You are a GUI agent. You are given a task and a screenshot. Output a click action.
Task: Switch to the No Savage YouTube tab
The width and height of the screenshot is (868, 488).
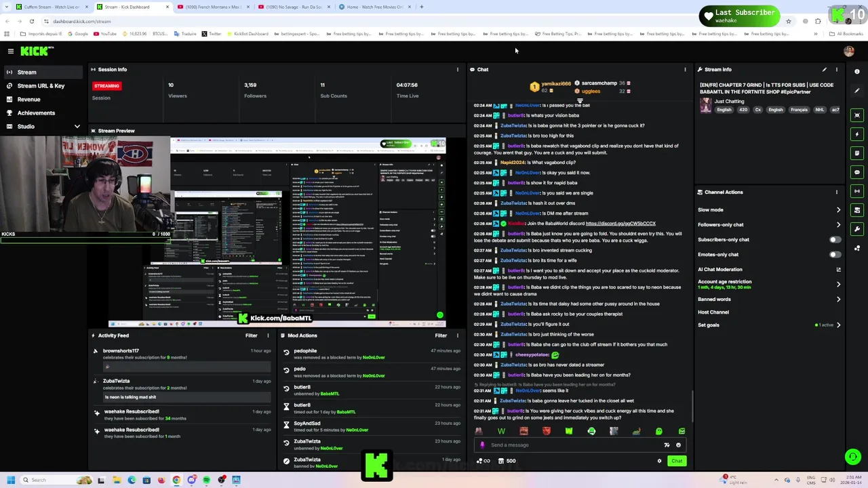(294, 7)
